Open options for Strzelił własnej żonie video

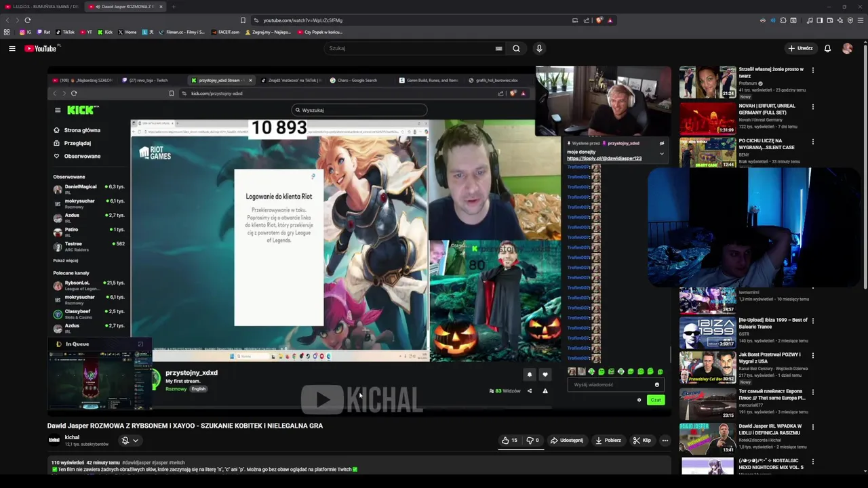tap(812, 70)
